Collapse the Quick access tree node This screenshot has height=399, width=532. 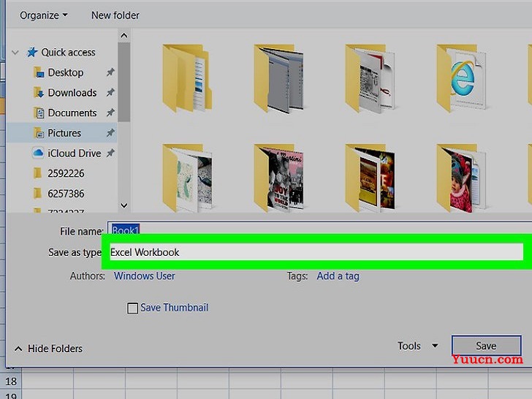(15, 53)
